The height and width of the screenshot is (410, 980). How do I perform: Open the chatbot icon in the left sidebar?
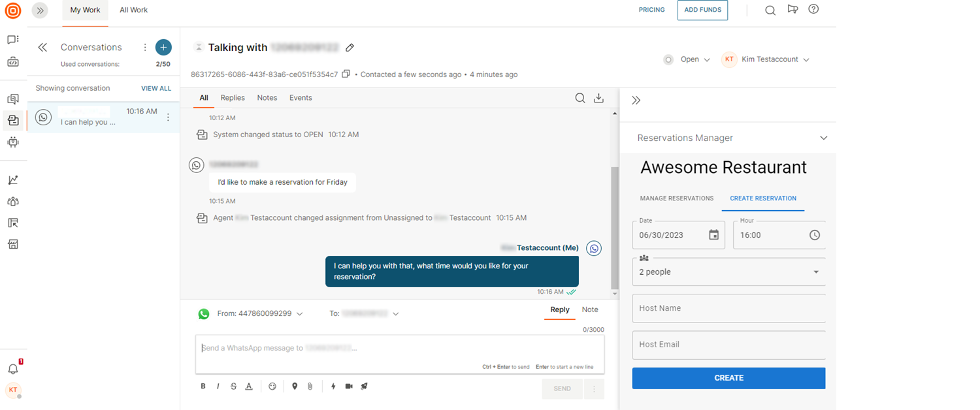(x=13, y=142)
